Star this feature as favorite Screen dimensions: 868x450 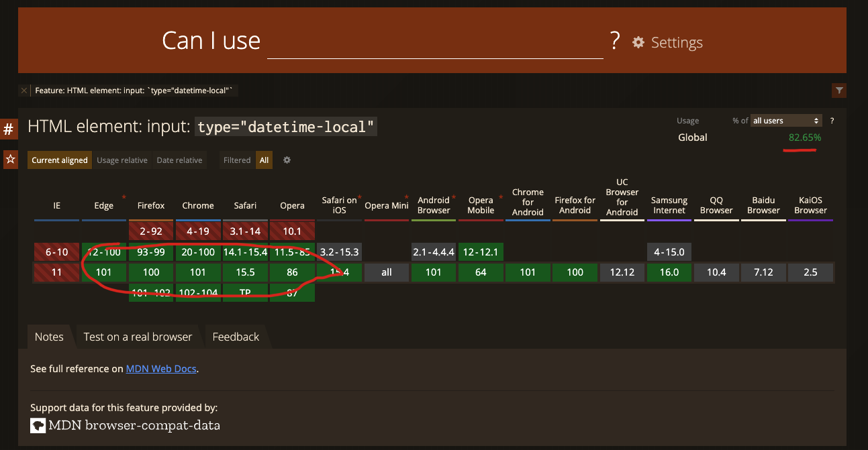click(x=10, y=160)
